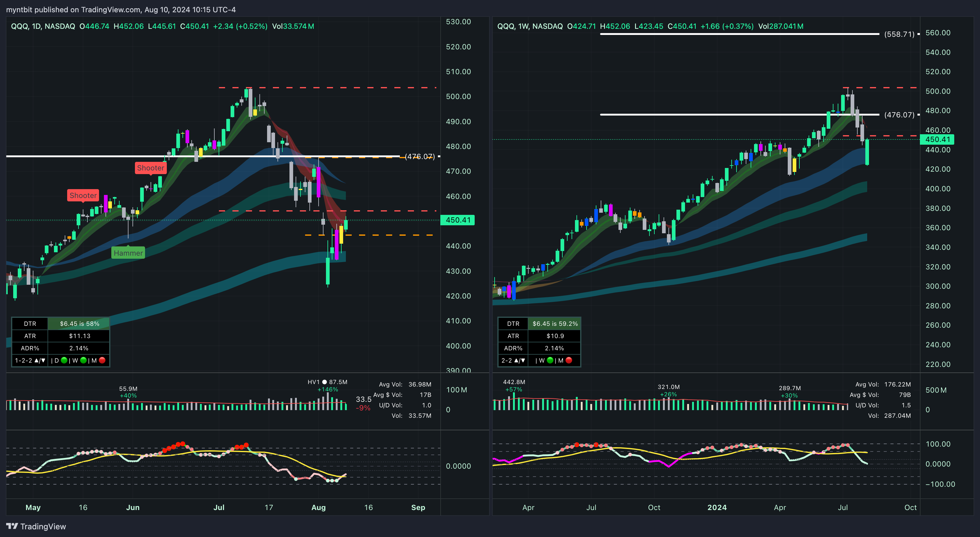Viewport: 980px width, 537px height.
Task: Click the green D status dot in daily table
Action: [64, 360]
